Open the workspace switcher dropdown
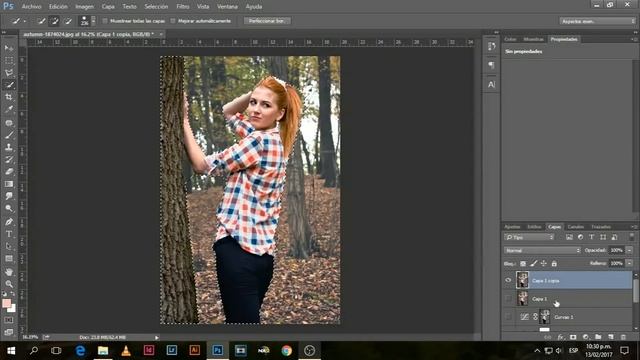 pos(597,21)
